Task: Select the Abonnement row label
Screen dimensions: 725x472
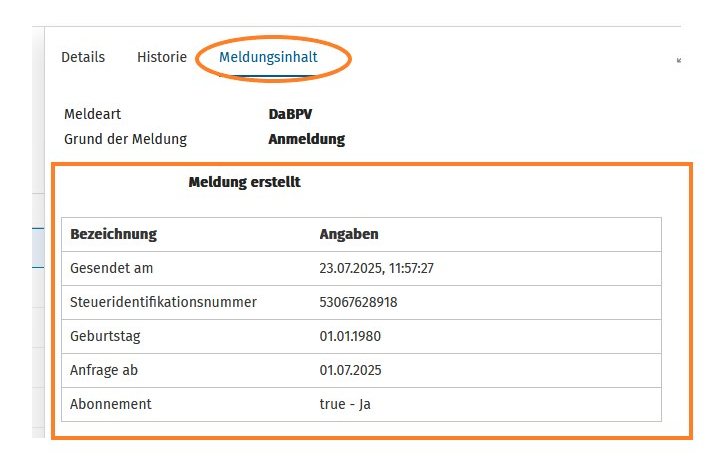Action: click(111, 404)
